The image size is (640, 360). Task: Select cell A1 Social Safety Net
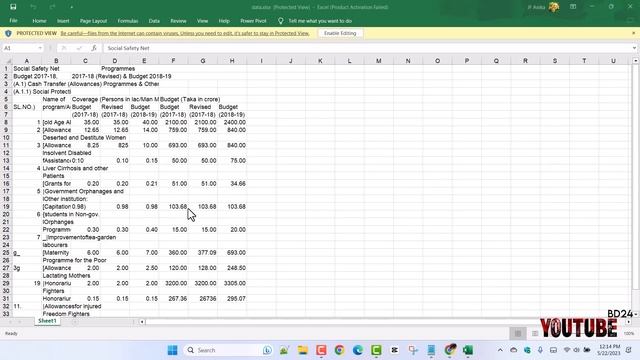pos(27,69)
